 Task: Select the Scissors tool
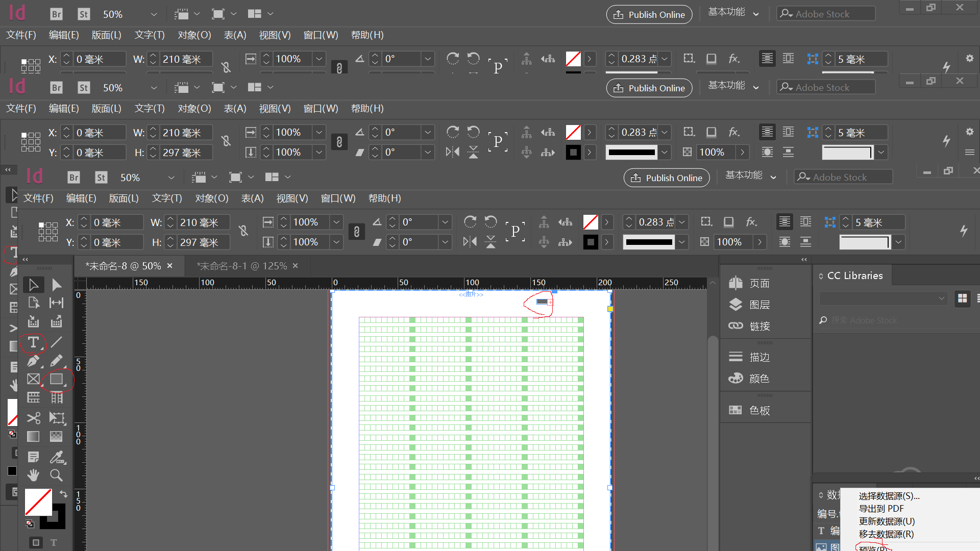coord(33,418)
